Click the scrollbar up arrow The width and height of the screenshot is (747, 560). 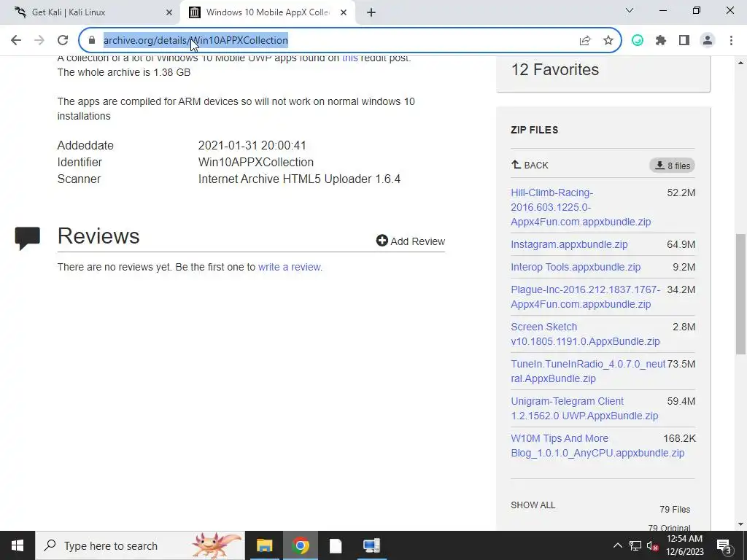740,63
